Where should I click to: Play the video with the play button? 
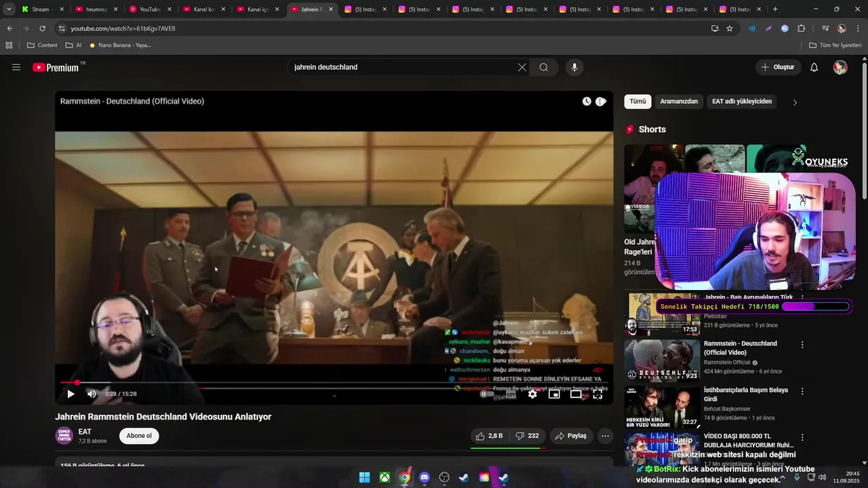coord(71,394)
